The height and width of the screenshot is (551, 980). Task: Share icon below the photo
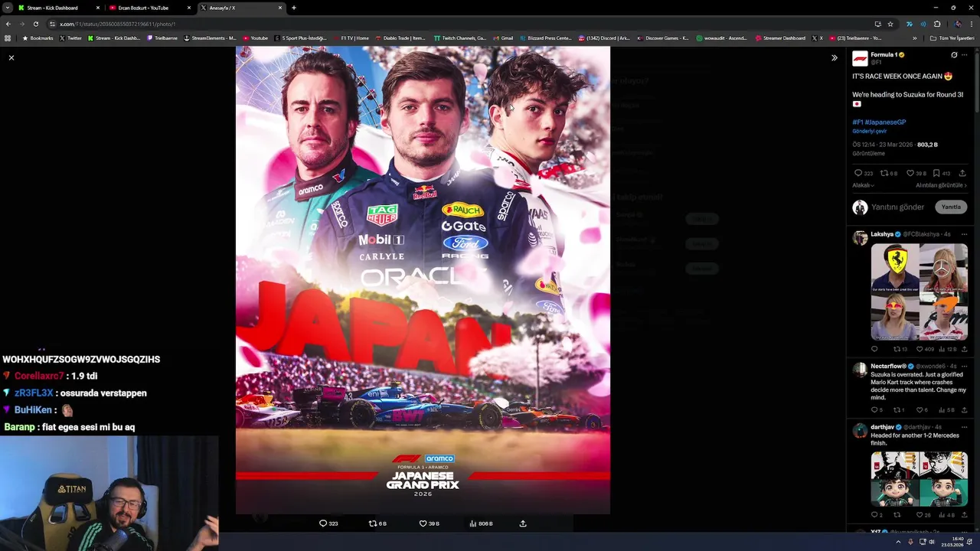[x=523, y=523]
